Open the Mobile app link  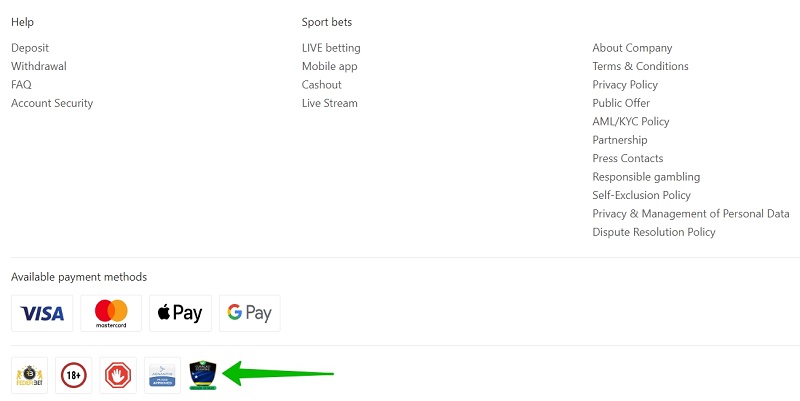pyautogui.click(x=330, y=66)
